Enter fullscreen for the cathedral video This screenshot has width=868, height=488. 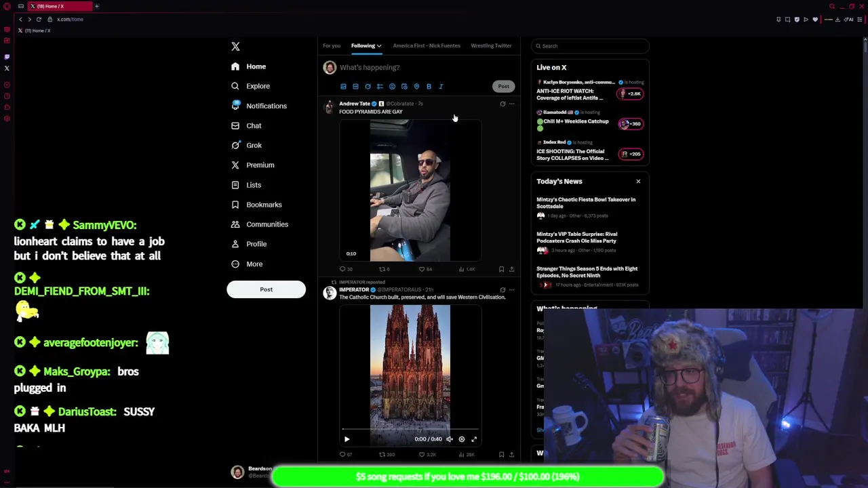click(474, 439)
